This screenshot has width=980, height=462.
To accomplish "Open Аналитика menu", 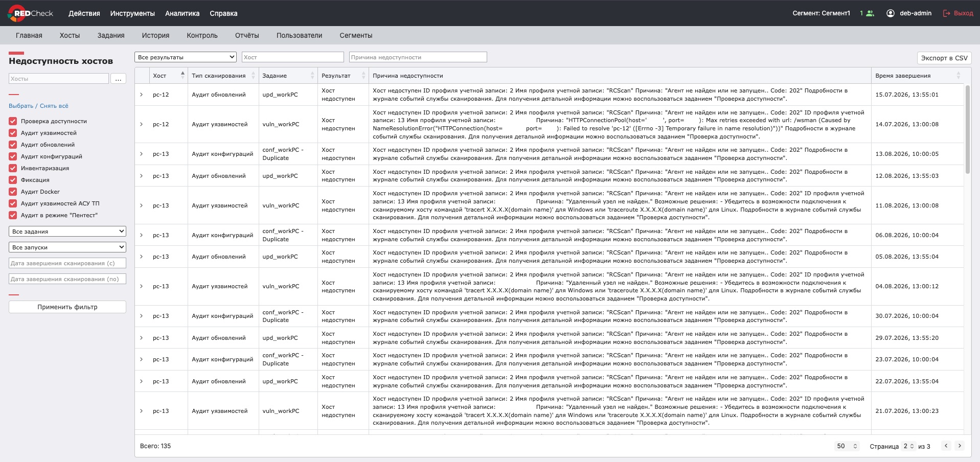I will [x=182, y=13].
